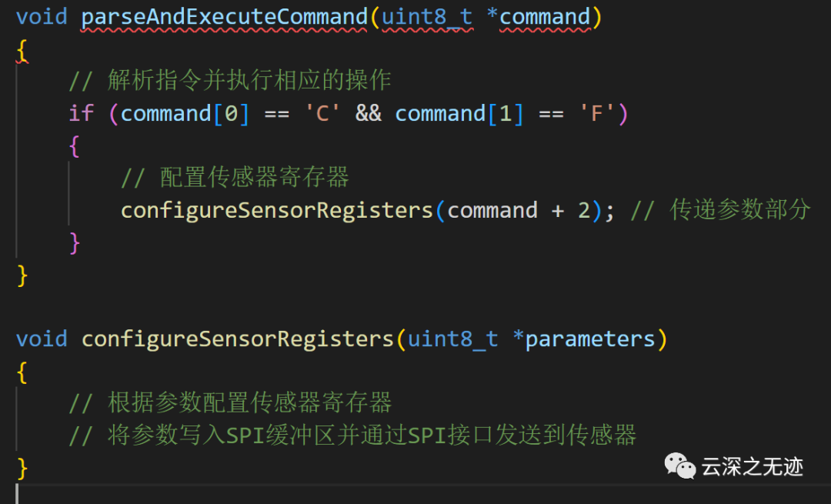
Task: Click the uint8_t type in first function
Action: point(427,17)
